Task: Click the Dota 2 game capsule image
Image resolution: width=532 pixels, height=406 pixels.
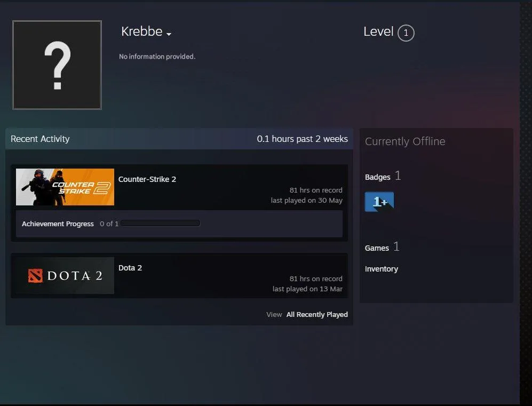Action: pos(65,275)
